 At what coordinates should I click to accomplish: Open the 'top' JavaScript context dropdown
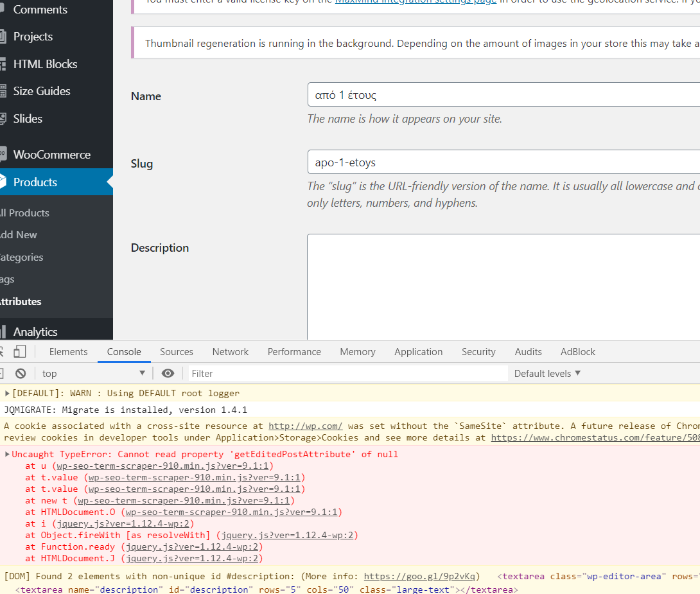93,374
